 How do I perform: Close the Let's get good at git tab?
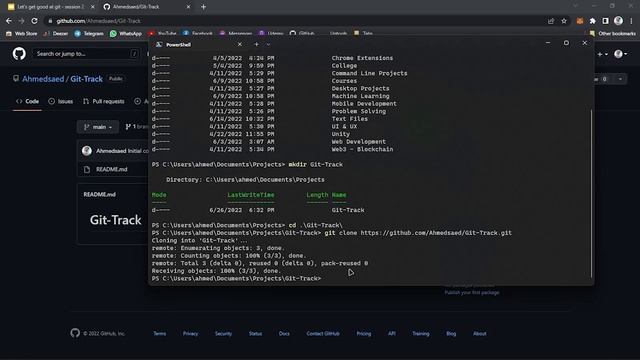pyautogui.click(x=93, y=7)
